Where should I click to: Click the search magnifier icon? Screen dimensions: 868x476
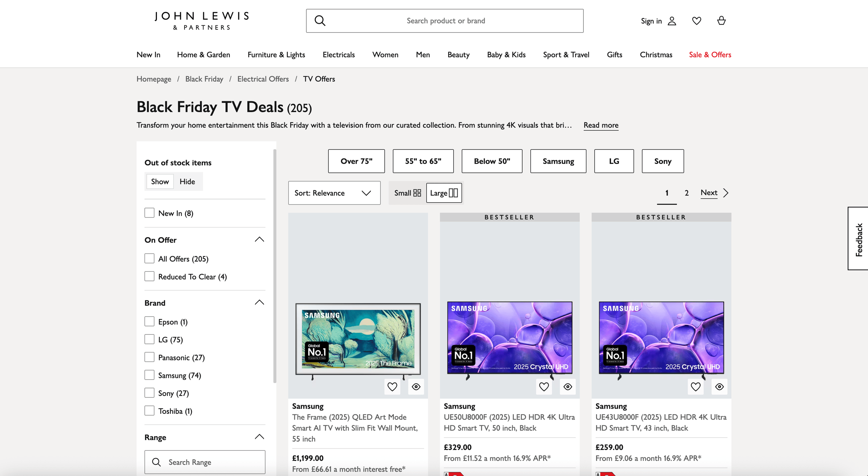[320, 21]
